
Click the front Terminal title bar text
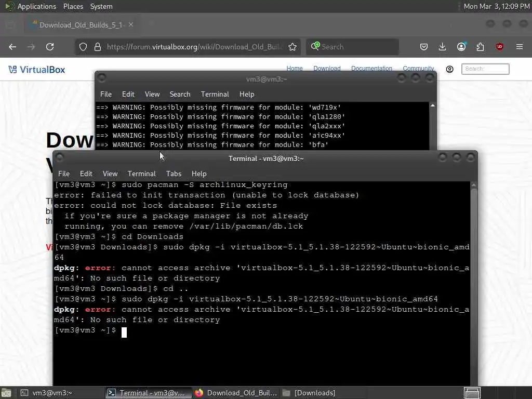pos(266,158)
